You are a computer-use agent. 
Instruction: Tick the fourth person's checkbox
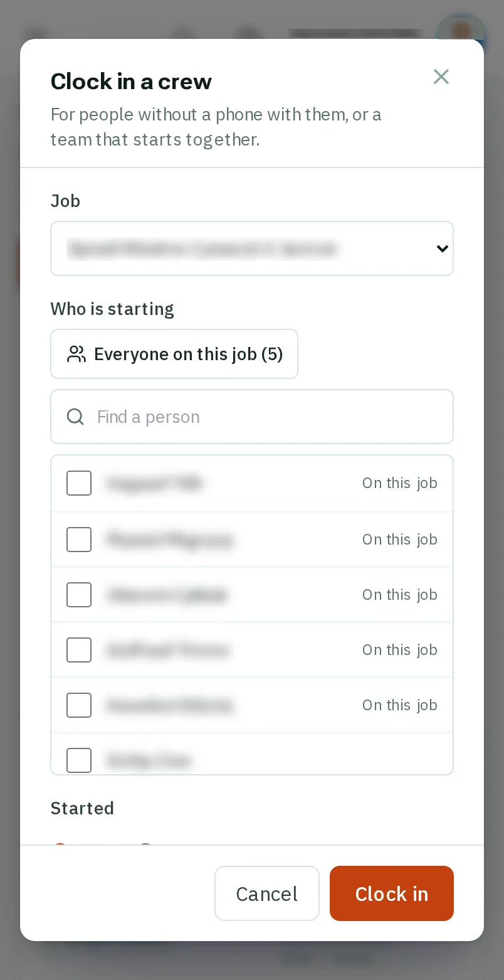coord(79,650)
